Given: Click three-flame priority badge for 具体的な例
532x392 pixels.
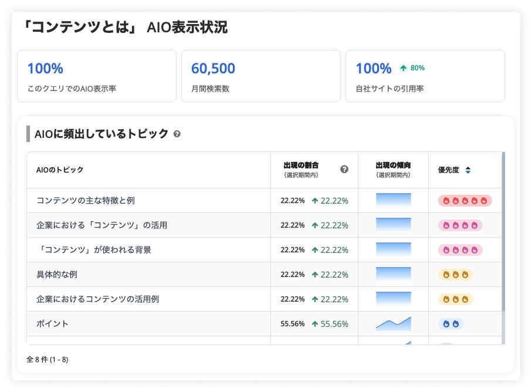Looking at the screenshot, I should click(x=455, y=275).
